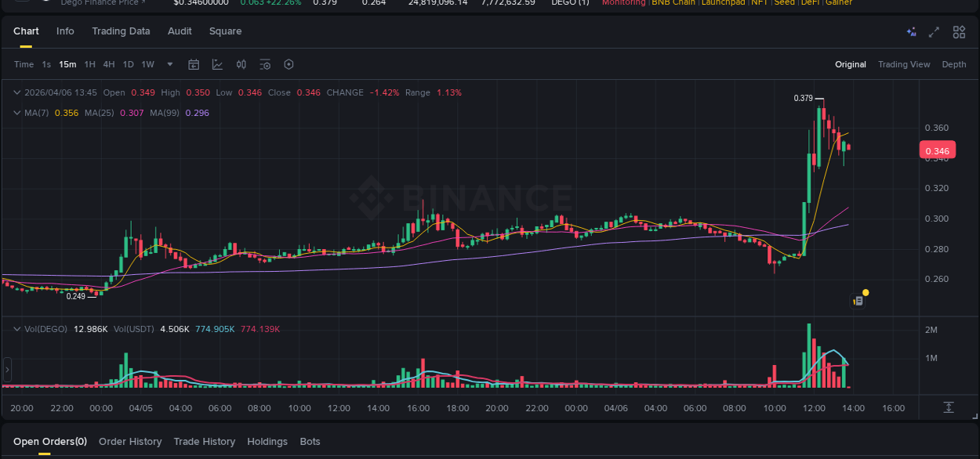Open the Trade History tab
Image resolution: width=980 pixels, height=459 pixels.
click(204, 442)
